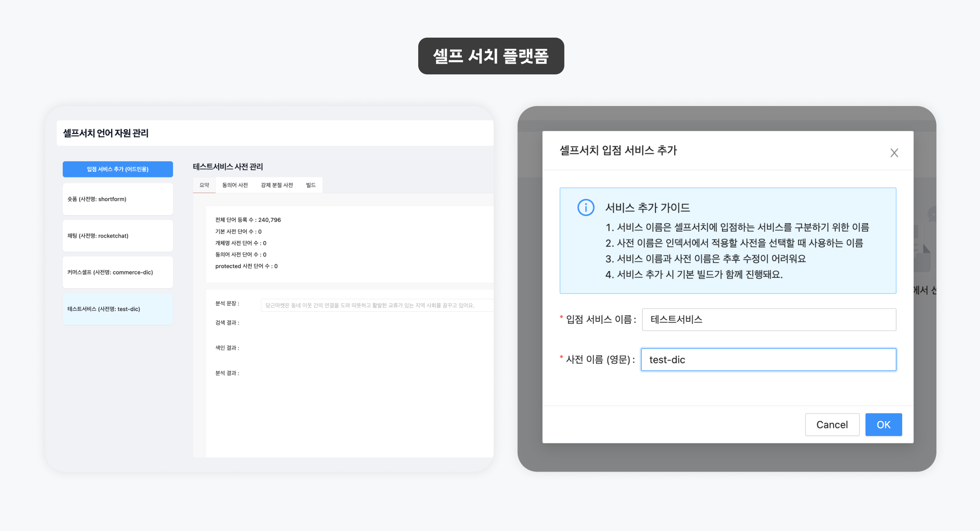Click the 셀프 서치 플랫폼 badge
The height and width of the screenshot is (531, 980).
[490, 56]
